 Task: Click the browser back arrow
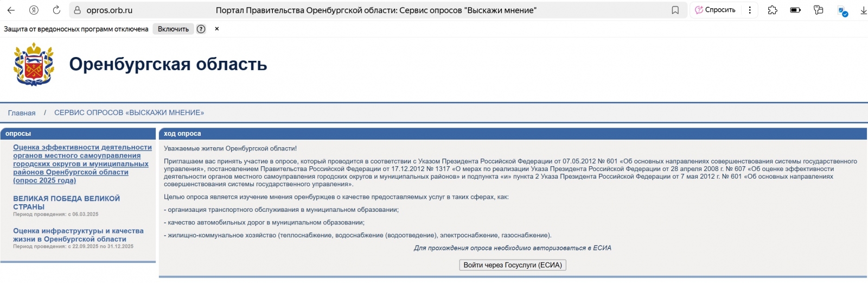pos(11,10)
